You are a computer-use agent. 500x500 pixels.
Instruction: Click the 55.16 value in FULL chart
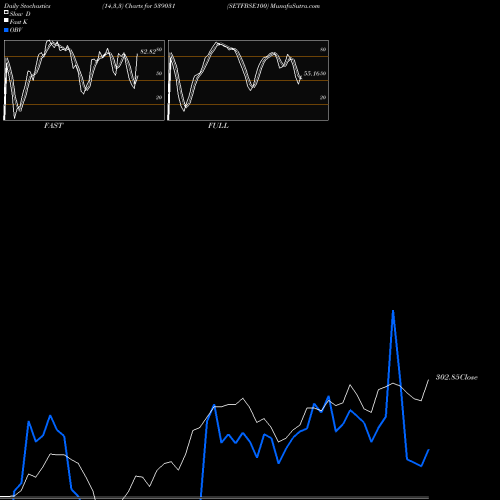[312, 74]
